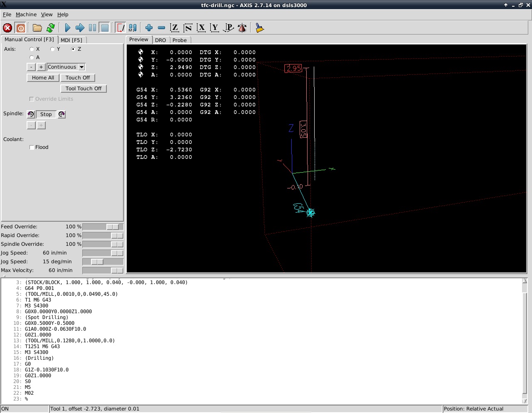Image resolution: width=532 pixels, height=413 pixels.
Task: Select the Z axis radio button
Action: pyautogui.click(x=73, y=49)
